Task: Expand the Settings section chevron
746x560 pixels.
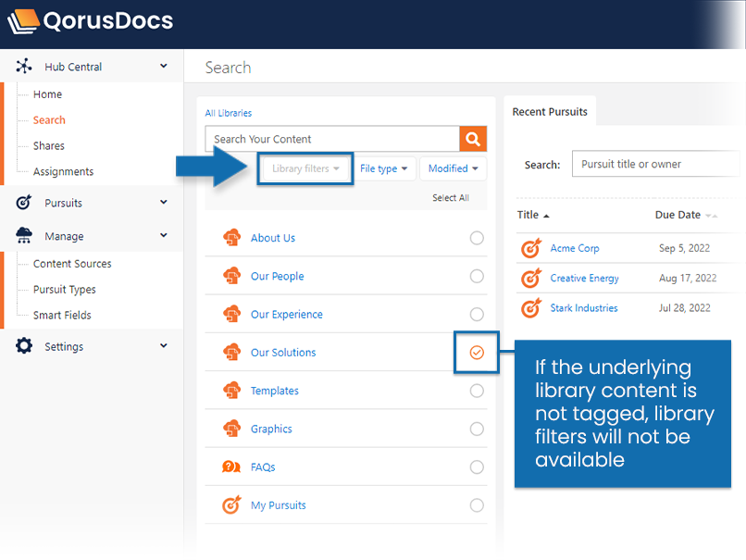Action: coord(164,345)
